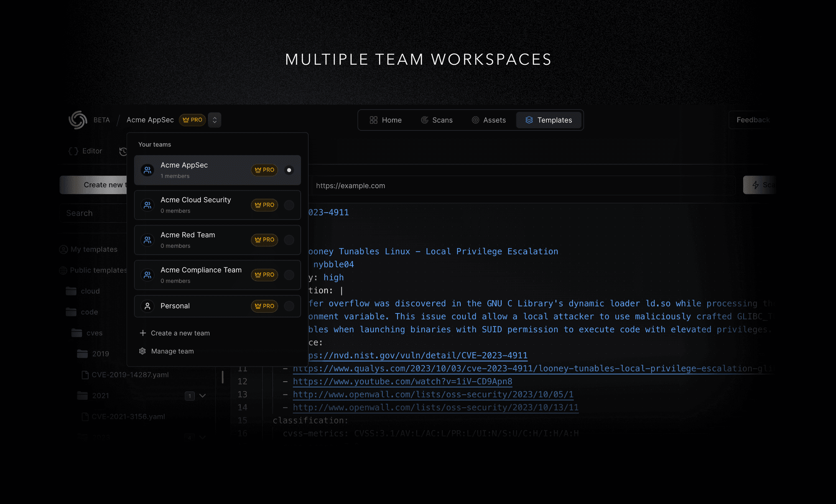Toggle the 2021 folder chevron
The height and width of the screenshot is (504, 836).
(x=203, y=396)
